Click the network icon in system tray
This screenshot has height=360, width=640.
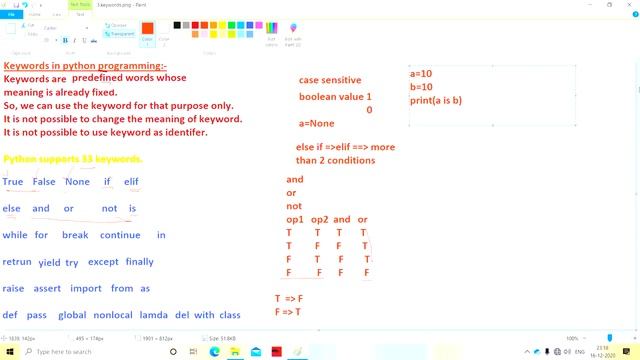coord(557,351)
